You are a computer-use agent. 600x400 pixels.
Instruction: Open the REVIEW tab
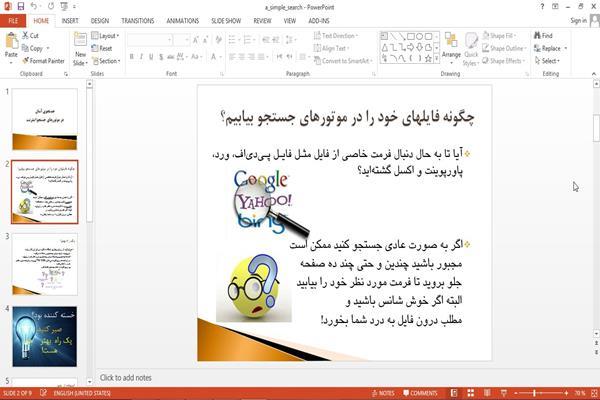262,21
